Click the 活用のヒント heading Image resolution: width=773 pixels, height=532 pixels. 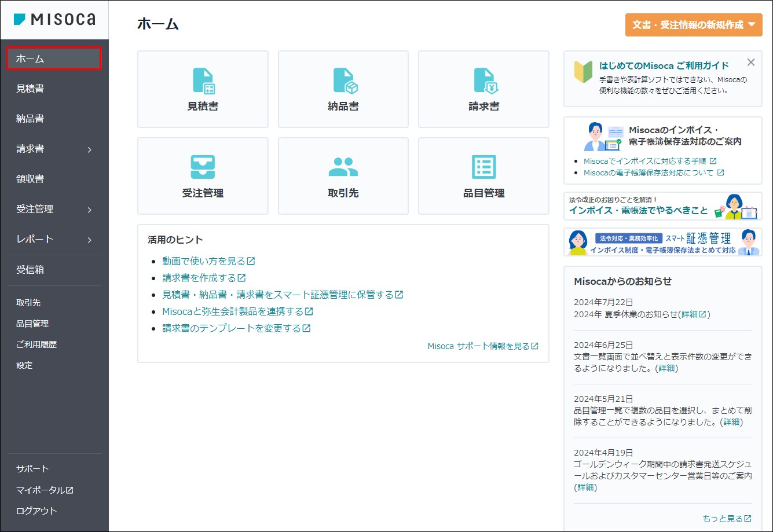pyautogui.click(x=175, y=240)
